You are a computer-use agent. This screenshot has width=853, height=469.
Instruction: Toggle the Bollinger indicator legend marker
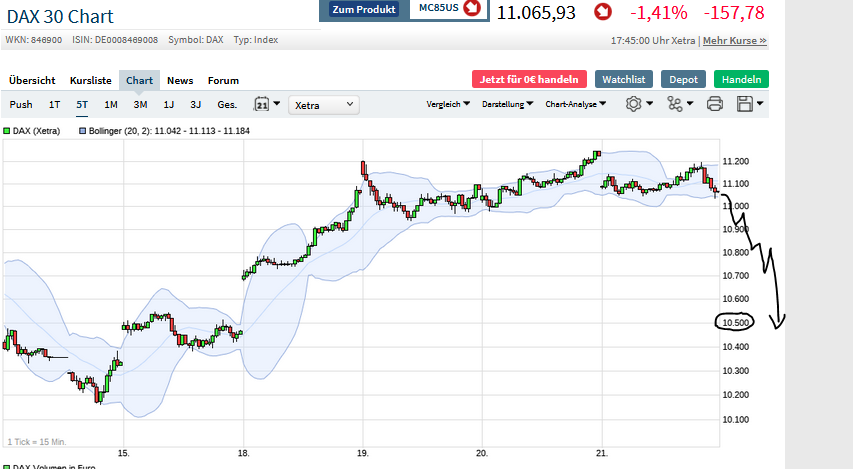click(x=82, y=130)
